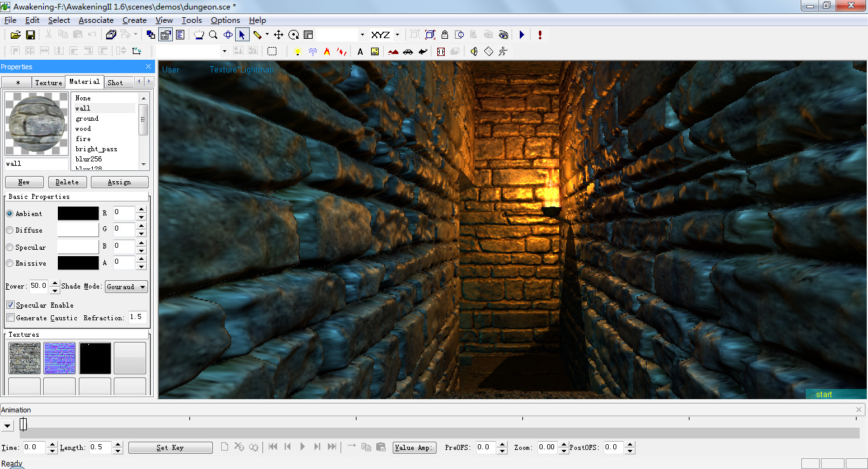Select the object selection arrow tool
The height and width of the screenshot is (469, 868).
click(x=242, y=35)
